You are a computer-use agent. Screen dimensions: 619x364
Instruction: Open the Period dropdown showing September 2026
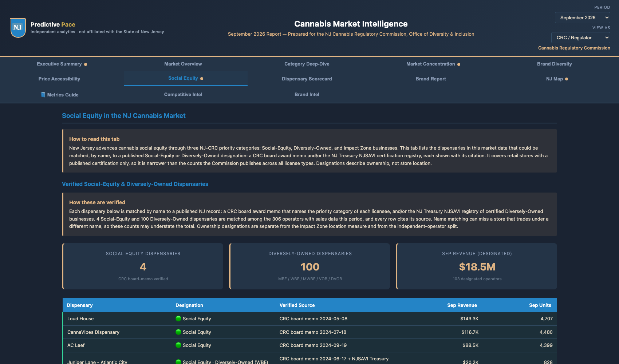[582, 17]
